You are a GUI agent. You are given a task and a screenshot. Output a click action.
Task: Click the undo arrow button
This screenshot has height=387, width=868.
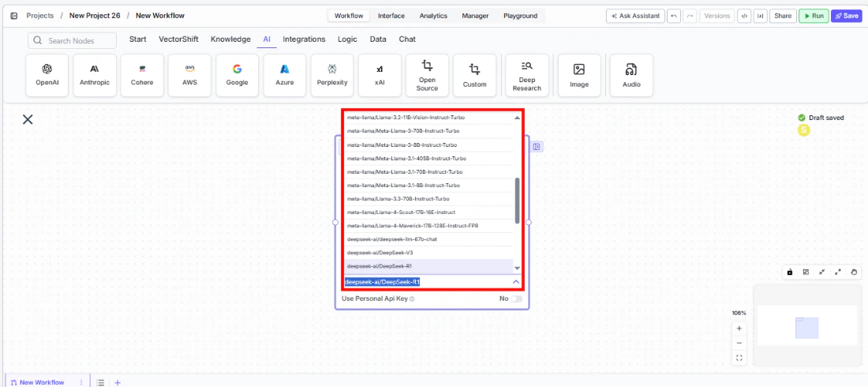[x=674, y=16]
